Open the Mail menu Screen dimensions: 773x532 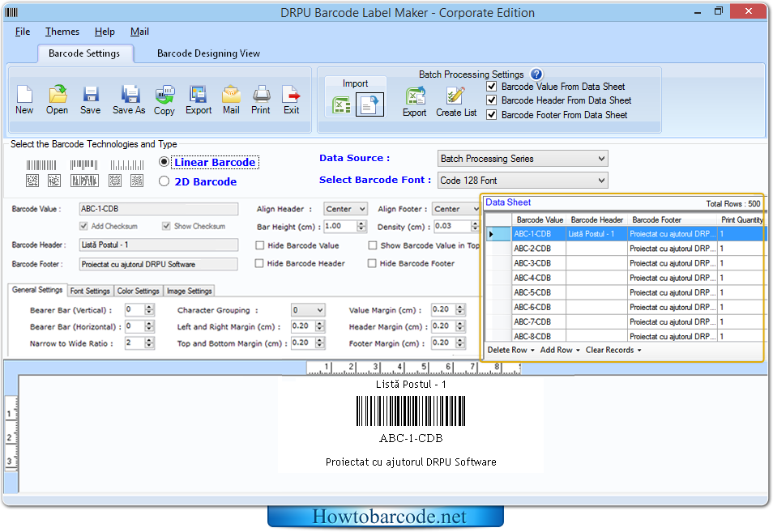point(139,32)
